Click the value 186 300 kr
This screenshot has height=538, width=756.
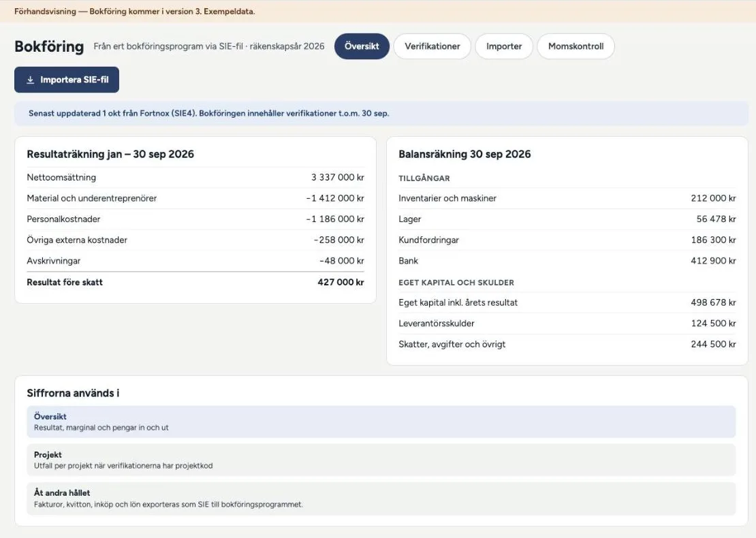click(713, 240)
